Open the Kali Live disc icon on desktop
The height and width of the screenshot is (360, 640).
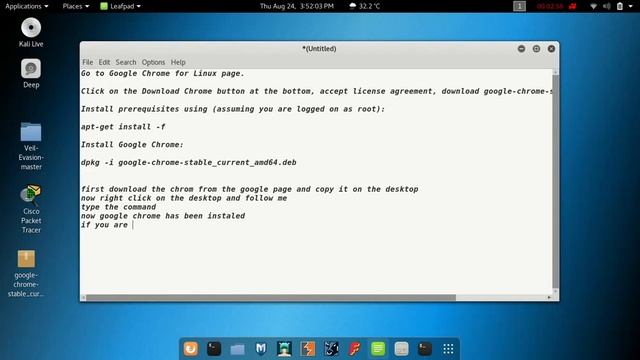tap(31, 28)
